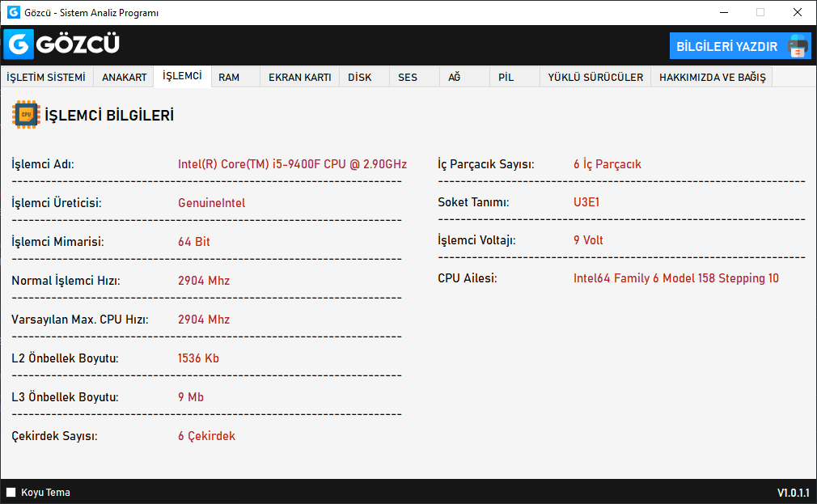Click the L2 Önbellek Boyutu label
This screenshot has height=504, width=817.
point(65,358)
